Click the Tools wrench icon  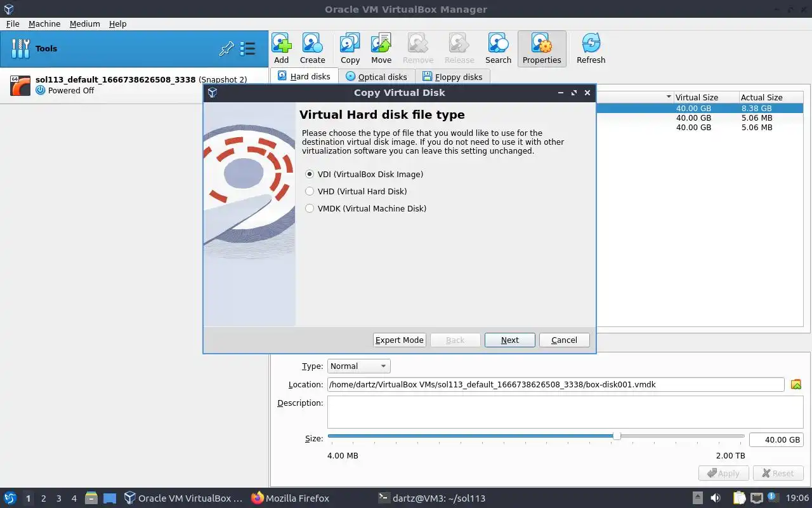pos(20,48)
